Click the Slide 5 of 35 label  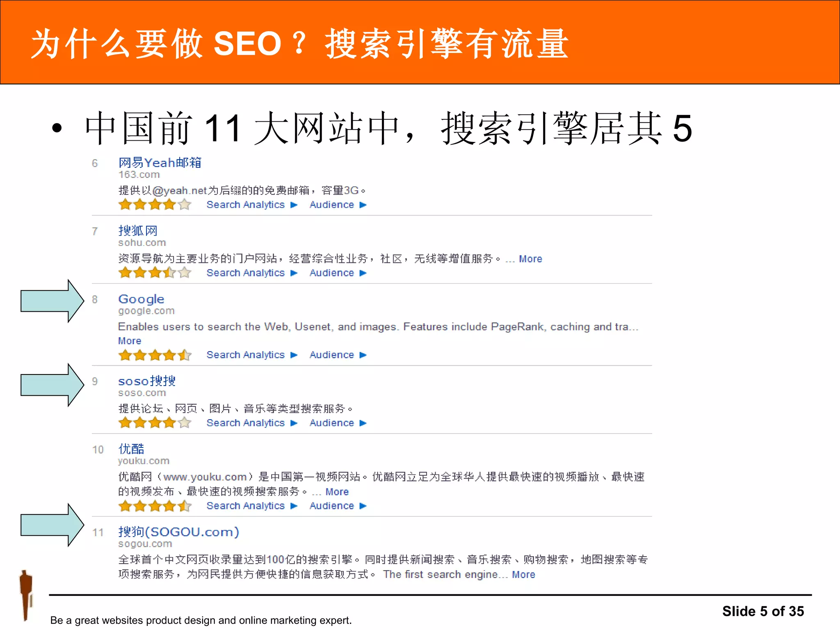pyautogui.click(x=763, y=611)
